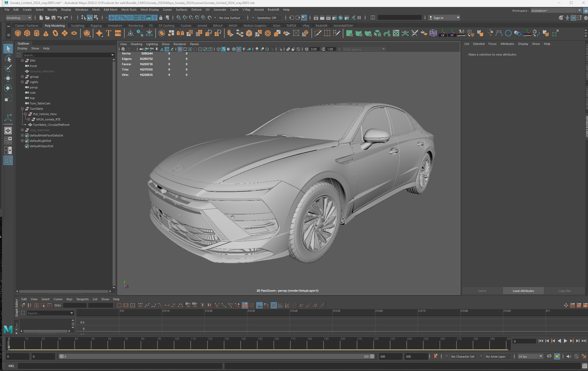The height and width of the screenshot is (371, 588).
Task: Click the SVG tool shelf icon
Action: (118, 33)
